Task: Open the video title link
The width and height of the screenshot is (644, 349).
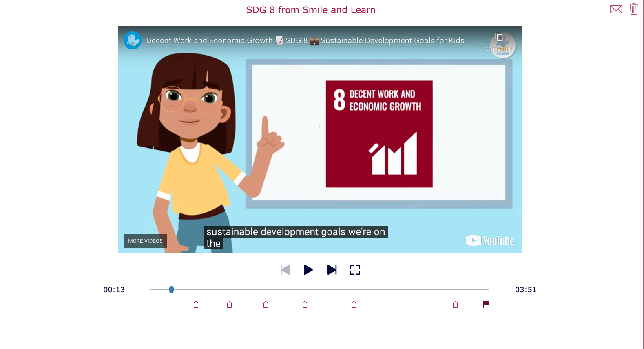Action: pos(305,40)
